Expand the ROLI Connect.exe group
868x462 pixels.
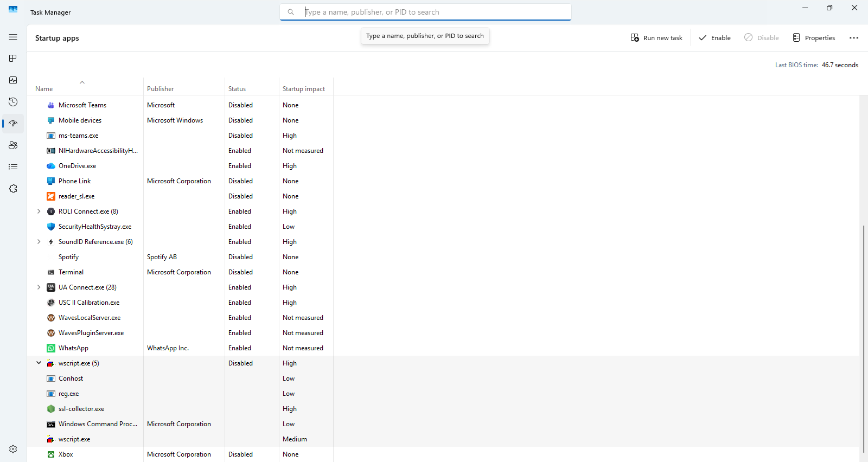39,211
